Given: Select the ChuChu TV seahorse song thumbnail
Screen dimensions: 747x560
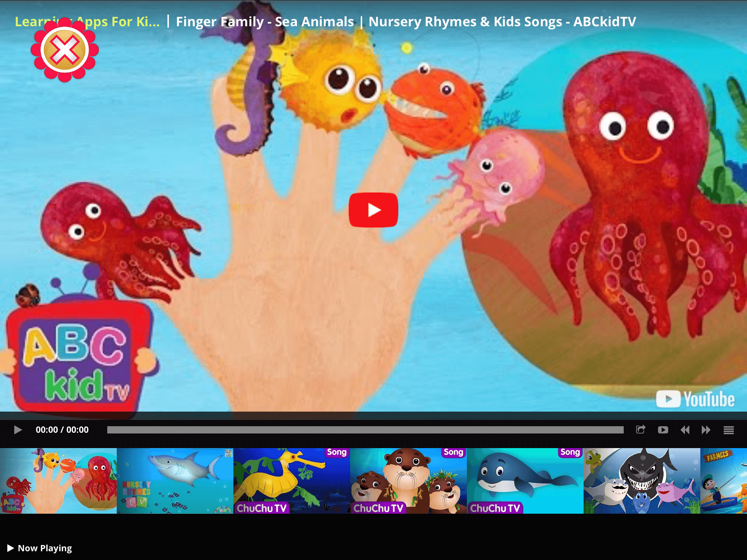Looking at the screenshot, I should (292, 481).
